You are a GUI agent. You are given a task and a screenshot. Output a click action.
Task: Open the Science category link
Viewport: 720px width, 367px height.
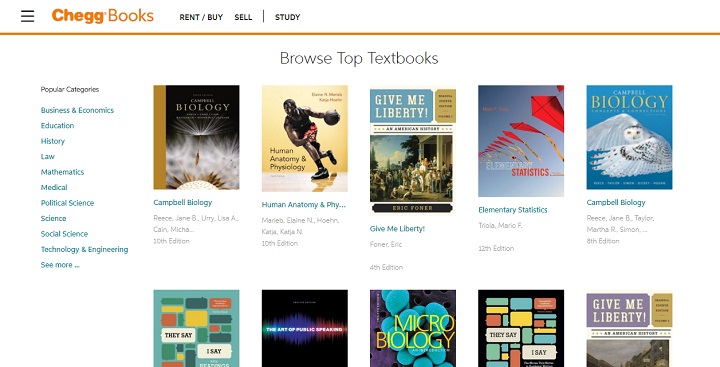(x=54, y=218)
